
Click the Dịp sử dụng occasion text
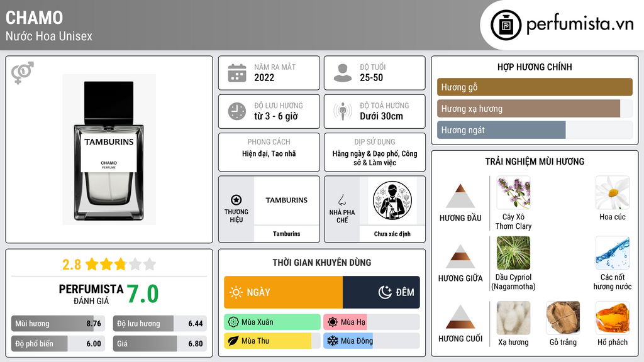[375, 158]
